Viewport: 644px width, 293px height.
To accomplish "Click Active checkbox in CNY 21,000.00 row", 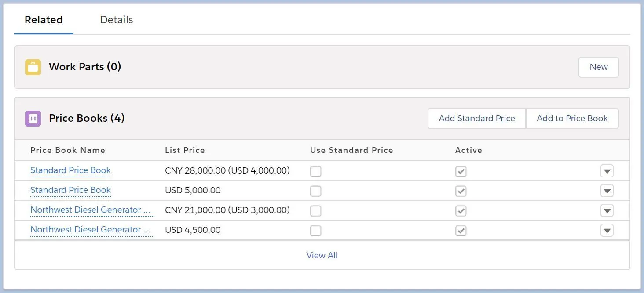I will 461,211.
